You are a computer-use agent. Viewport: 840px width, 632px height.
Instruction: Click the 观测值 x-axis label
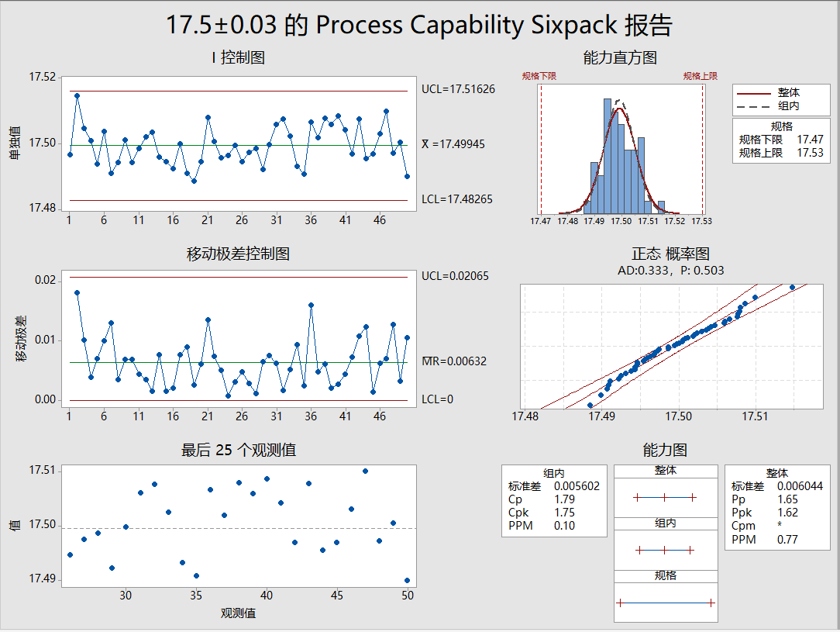click(238, 613)
